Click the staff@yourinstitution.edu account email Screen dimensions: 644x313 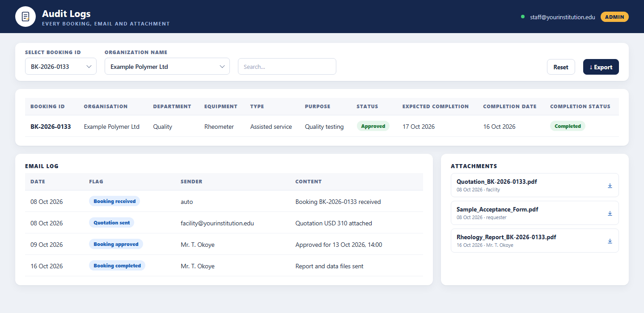(x=563, y=17)
